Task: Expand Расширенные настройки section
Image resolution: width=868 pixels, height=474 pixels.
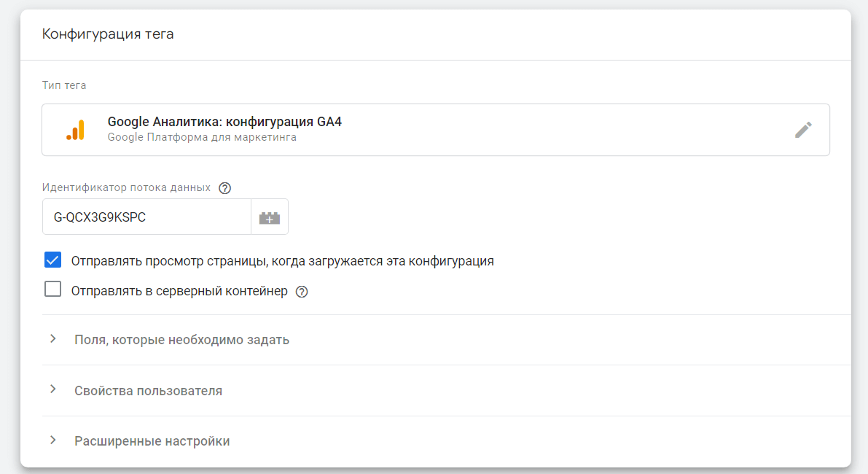Action: click(x=446, y=440)
